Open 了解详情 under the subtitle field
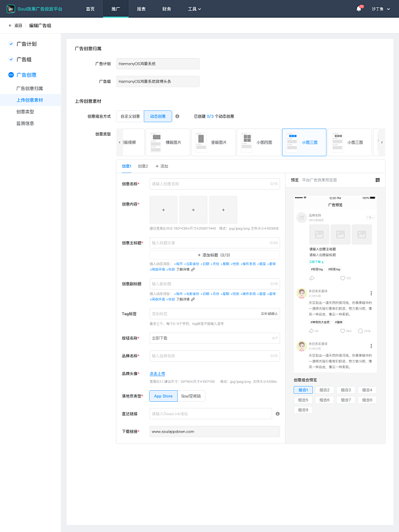This screenshot has height=532, width=399. tap(183, 299)
